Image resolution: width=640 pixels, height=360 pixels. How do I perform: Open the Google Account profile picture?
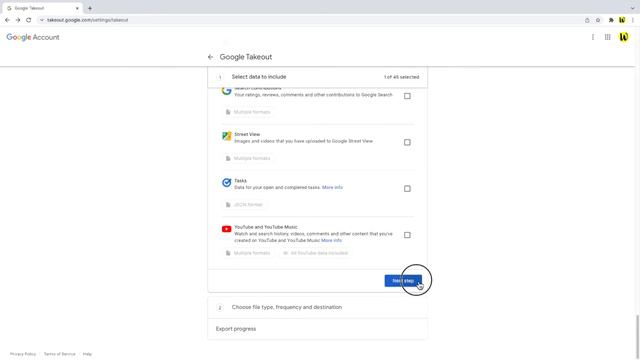pos(624,37)
